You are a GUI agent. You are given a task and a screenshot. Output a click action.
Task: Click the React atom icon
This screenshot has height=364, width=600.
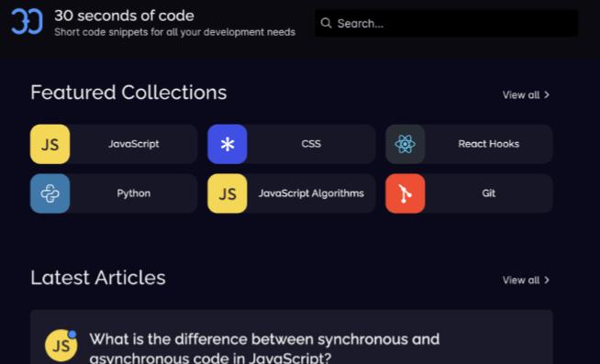tap(406, 144)
